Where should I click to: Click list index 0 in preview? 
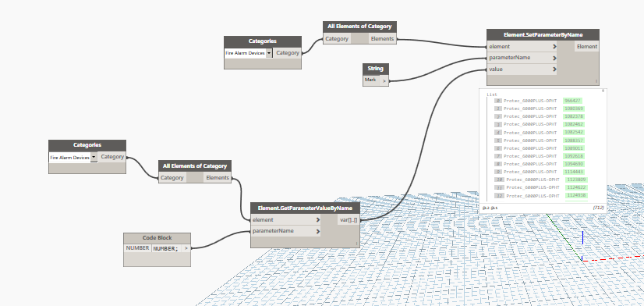pos(497,101)
